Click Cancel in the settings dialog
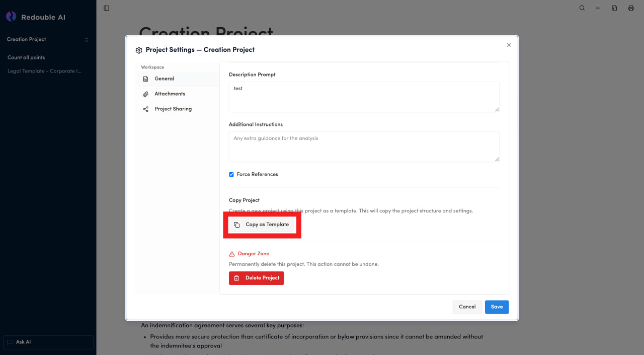 point(467,307)
